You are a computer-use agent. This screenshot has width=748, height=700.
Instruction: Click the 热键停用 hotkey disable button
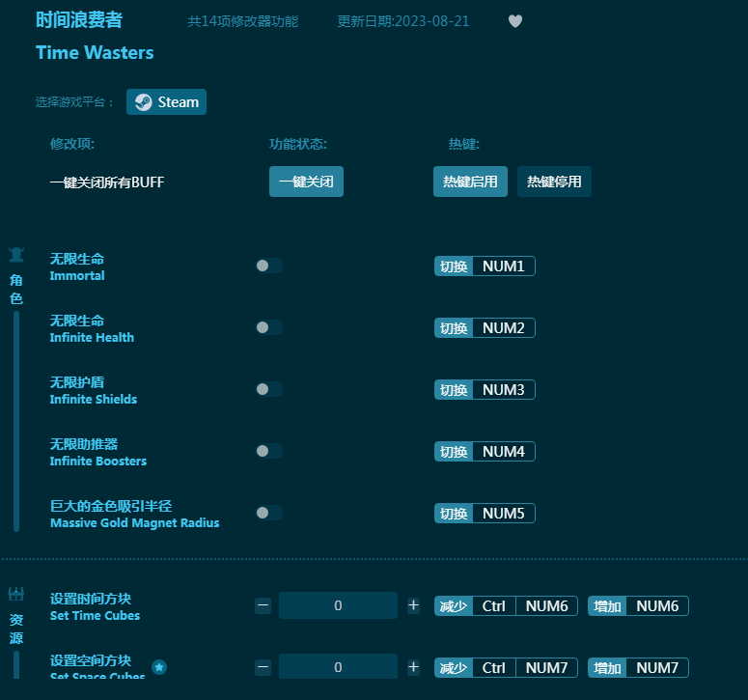coord(554,182)
